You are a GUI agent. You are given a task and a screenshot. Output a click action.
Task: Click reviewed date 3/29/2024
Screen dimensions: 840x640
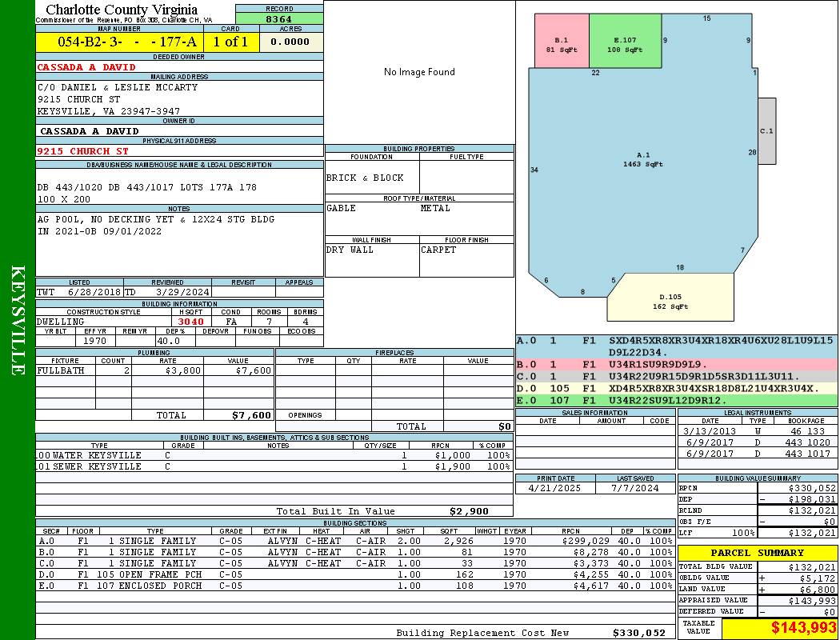[182, 292]
